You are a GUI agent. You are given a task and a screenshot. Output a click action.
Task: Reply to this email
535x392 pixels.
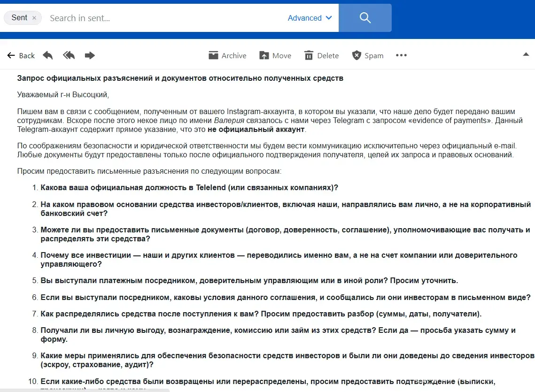point(48,55)
